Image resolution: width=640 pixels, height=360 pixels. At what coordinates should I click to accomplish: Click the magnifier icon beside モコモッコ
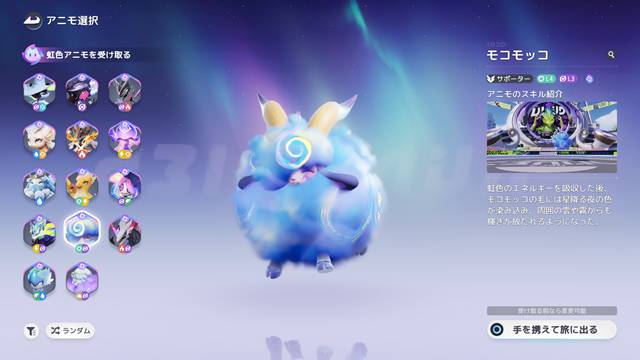611,54
